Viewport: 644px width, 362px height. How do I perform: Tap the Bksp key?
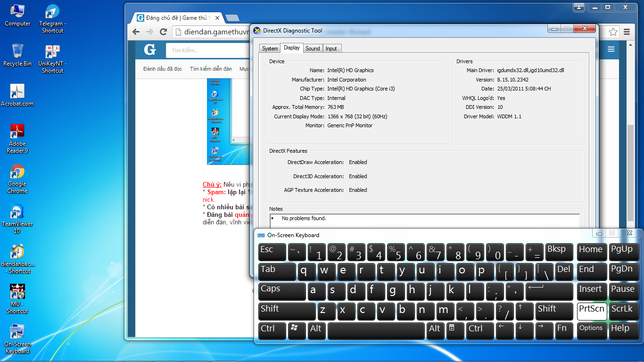point(559,251)
